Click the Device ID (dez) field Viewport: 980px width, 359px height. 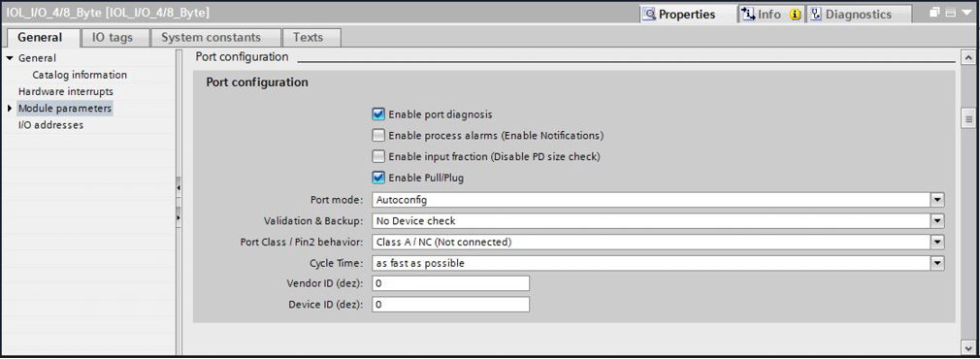pos(450,305)
